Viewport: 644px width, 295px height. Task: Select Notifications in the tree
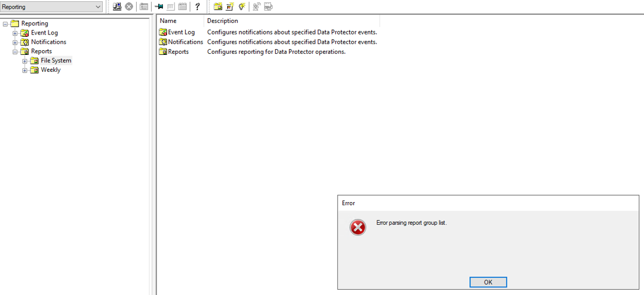coord(48,42)
